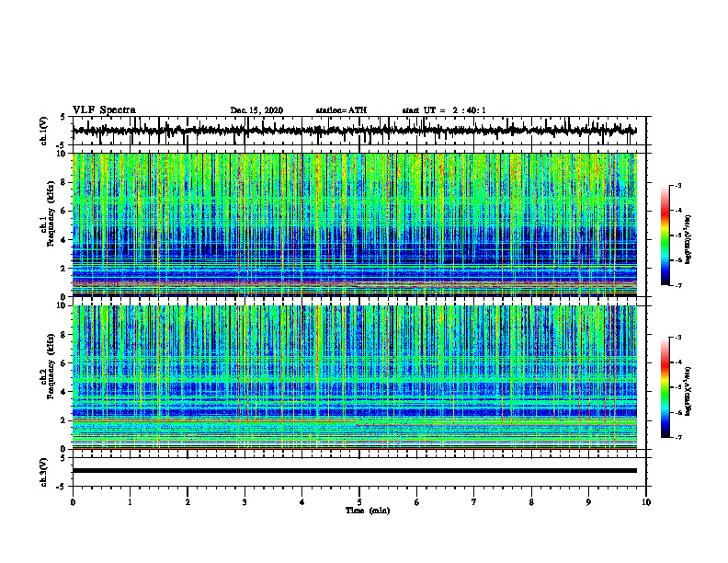
Task: Click the ch.1 voltage waveform trace
Action: pos(354,131)
